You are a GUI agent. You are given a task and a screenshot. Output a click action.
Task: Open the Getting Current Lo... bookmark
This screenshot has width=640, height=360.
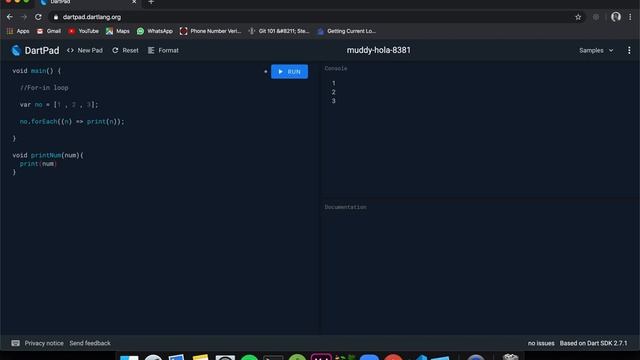pos(347,31)
